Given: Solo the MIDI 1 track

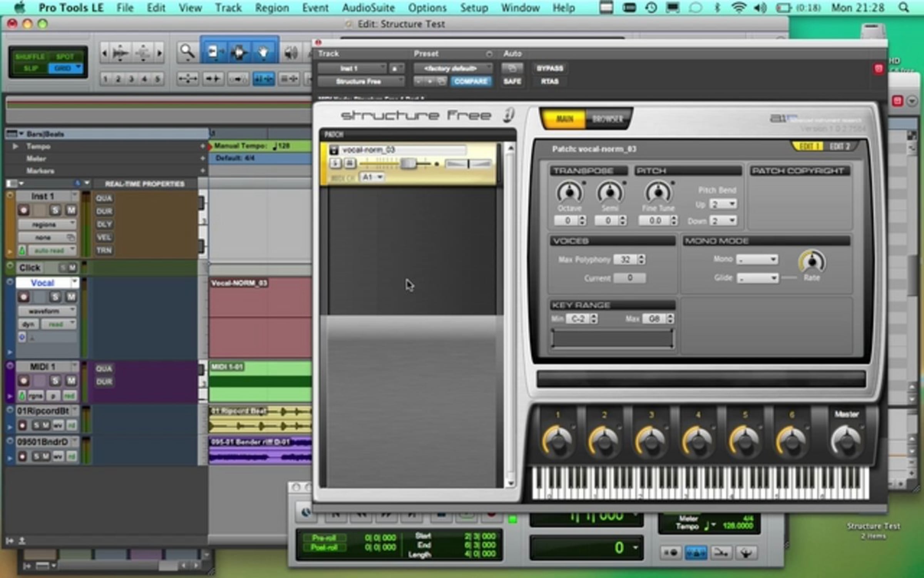Looking at the screenshot, I should (x=55, y=381).
